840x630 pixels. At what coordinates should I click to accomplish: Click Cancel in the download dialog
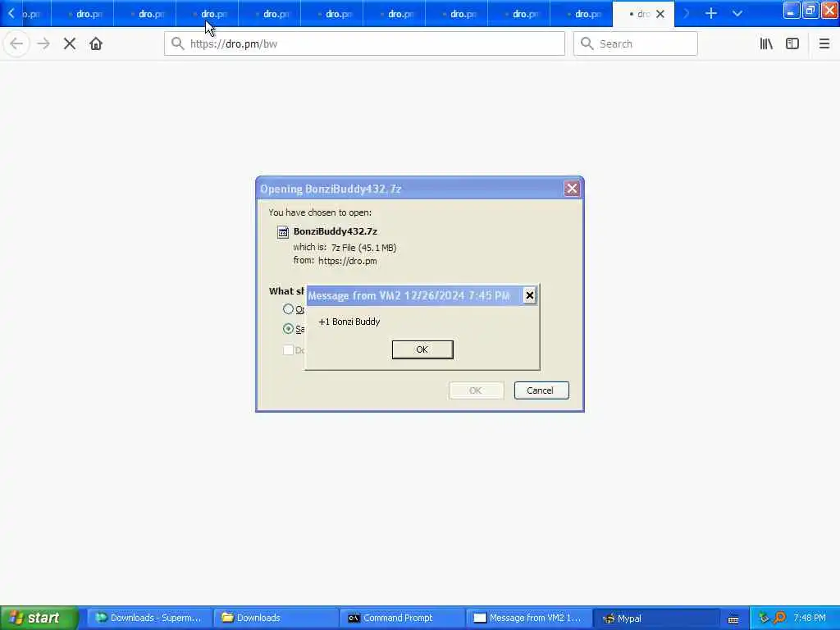pyautogui.click(x=541, y=390)
